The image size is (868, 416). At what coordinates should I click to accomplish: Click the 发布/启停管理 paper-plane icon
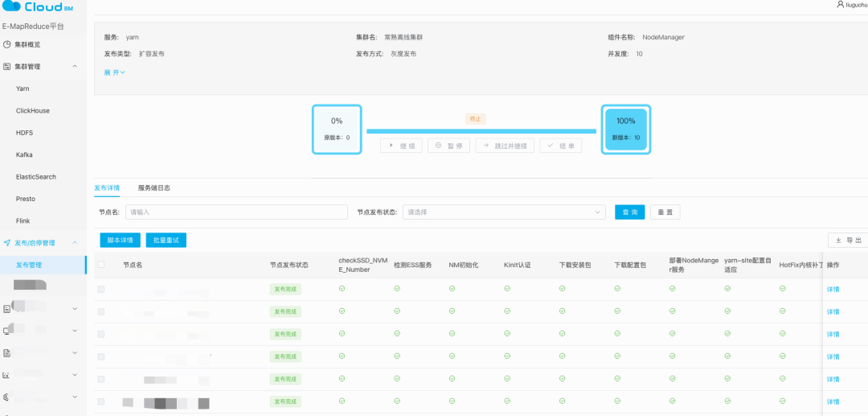tap(6, 243)
